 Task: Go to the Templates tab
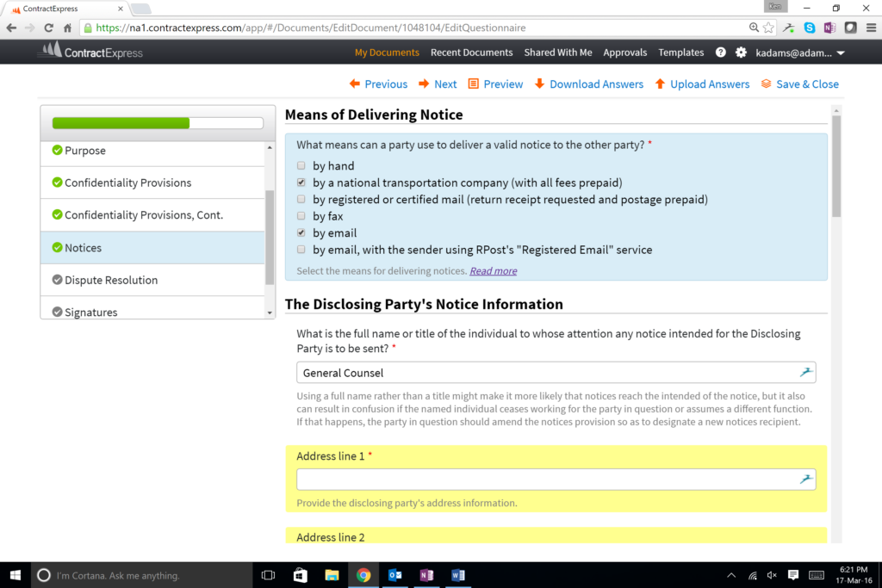coord(680,53)
